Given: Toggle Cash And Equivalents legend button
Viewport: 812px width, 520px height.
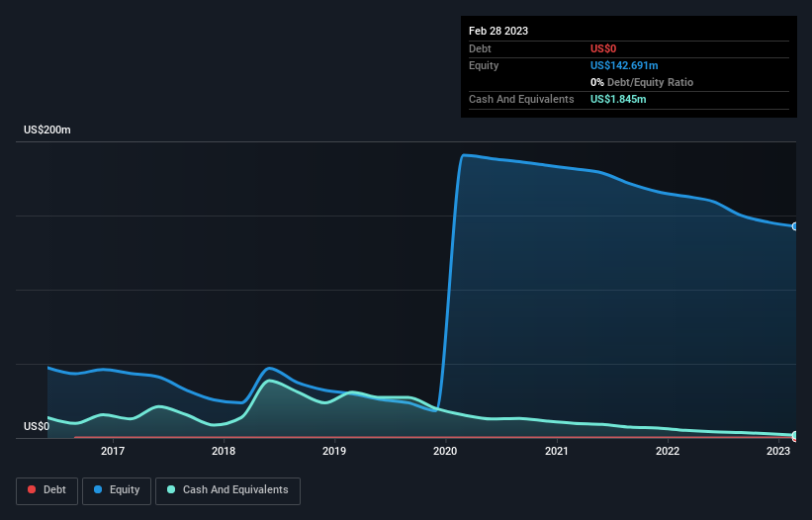Looking at the screenshot, I should tap(227, 490).
